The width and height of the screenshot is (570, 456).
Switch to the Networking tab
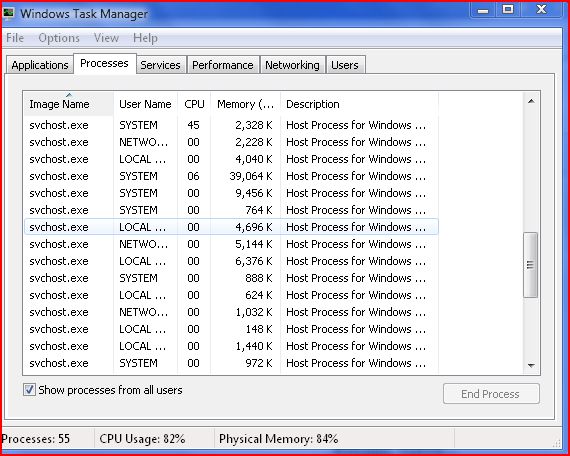[292, 65]
